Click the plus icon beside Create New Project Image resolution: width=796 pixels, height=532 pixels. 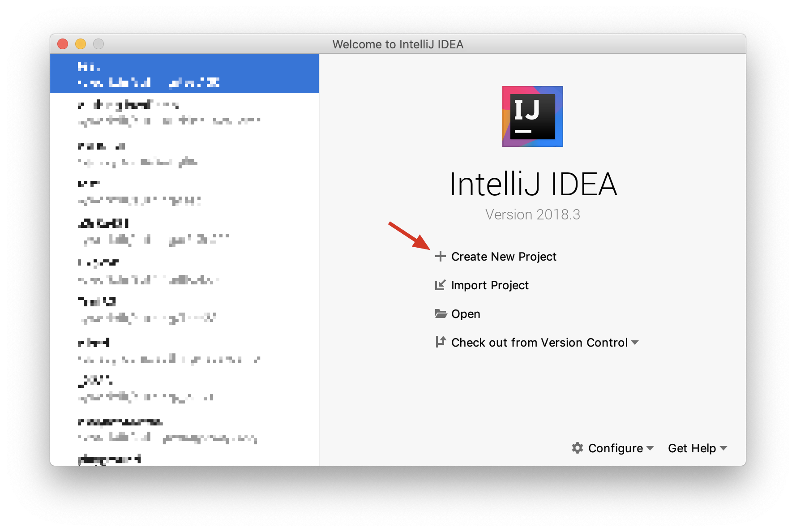coord(441,256)
